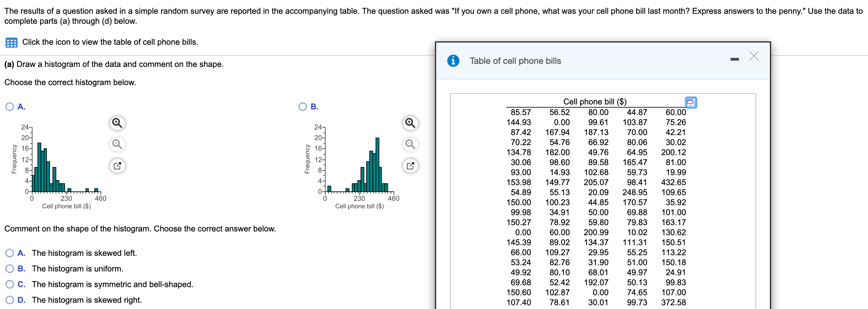This screenshot has width=868, height=309.
Task: Select histogram option A
Action: pyautogui.click(x=9, y=107)
